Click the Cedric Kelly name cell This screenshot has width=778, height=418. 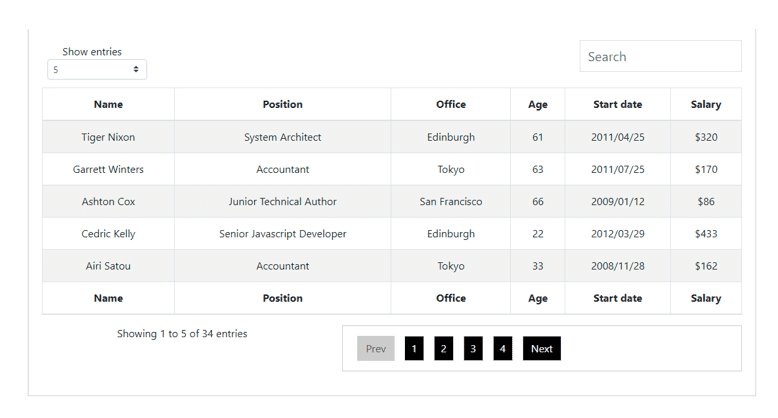pyautogui.click(x=108, y=234)
